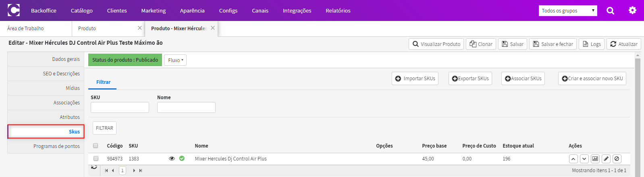Image resolution: width=644 pixels, height=177 pixels.
Task: Open the stock chart icon for SKU 1383
Action: point(595,159)
